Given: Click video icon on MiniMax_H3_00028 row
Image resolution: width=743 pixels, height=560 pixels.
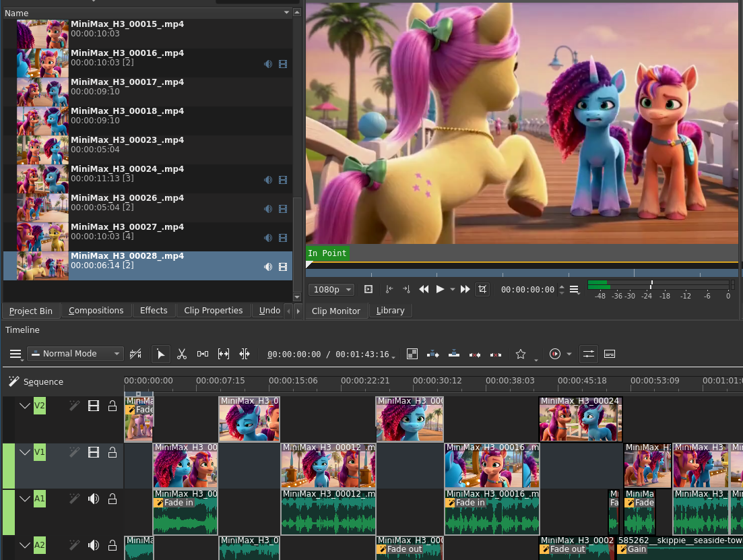Looking at the screenshot, I should point(283,267).
